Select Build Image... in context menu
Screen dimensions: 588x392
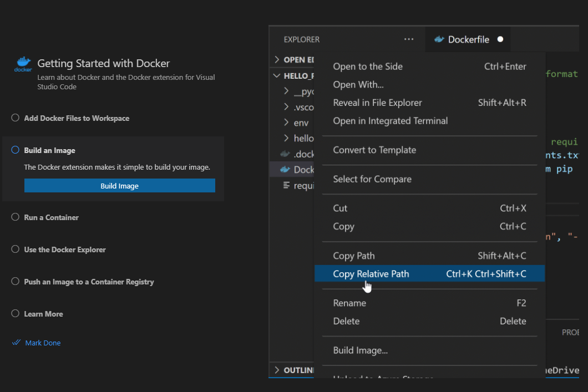coord(360,350)
